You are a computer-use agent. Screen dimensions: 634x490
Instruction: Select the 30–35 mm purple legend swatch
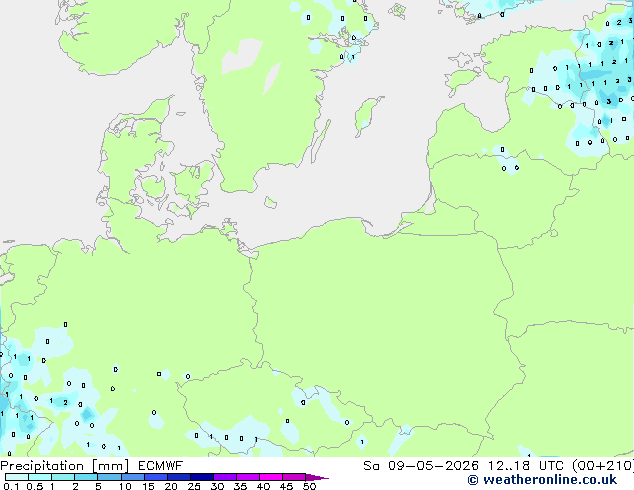[224, 477]
